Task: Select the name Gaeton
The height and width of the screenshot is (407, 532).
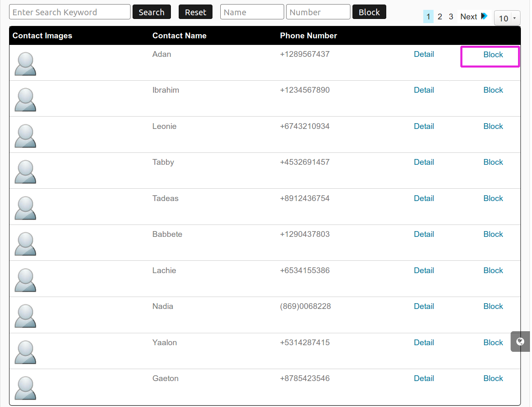Action: tap(165, 379)
